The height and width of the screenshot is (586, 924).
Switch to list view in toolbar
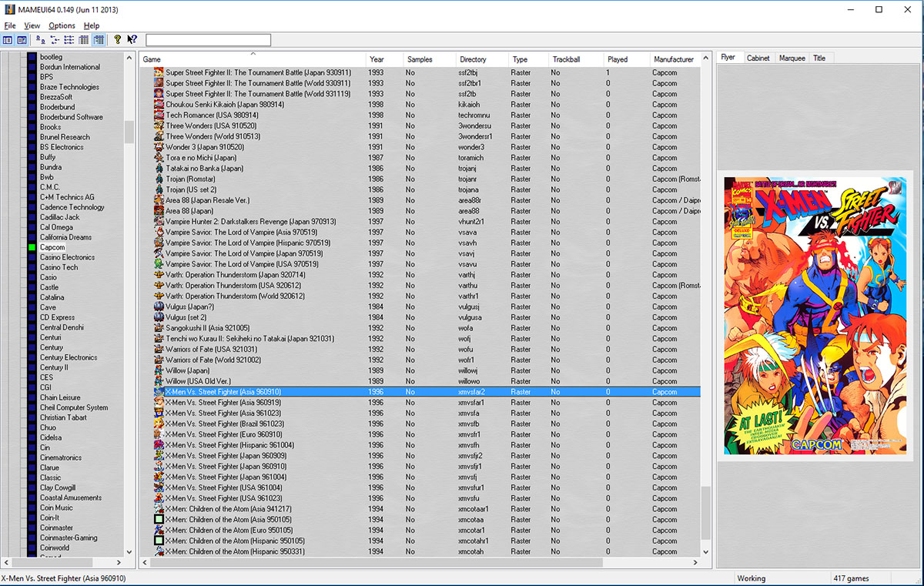click(69, 40)
